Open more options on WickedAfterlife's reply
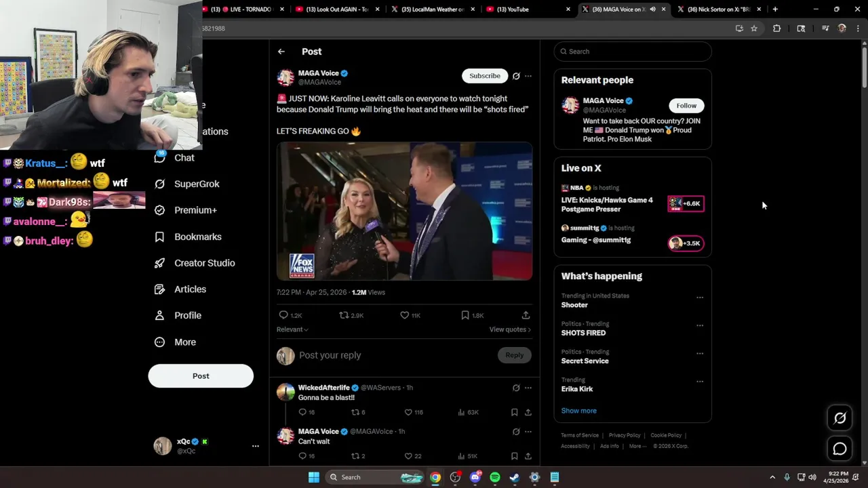This screenshot has width=868, height=488. tap(528, 388)
